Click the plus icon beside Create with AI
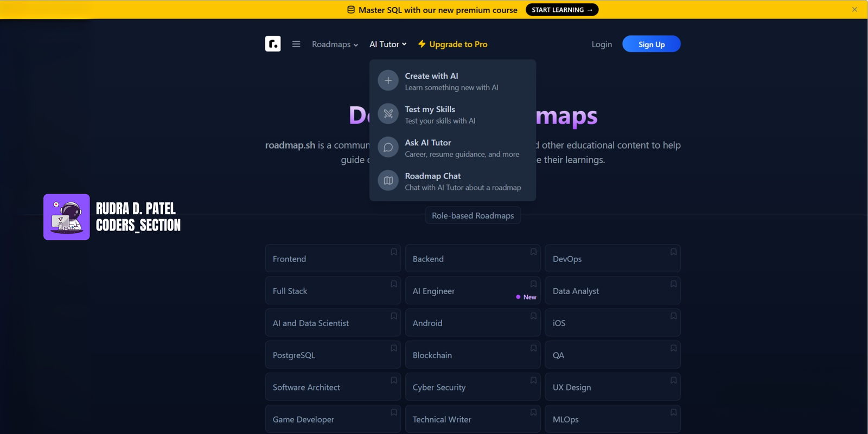This screenshot has width=868, height=434. coord(388,81)
